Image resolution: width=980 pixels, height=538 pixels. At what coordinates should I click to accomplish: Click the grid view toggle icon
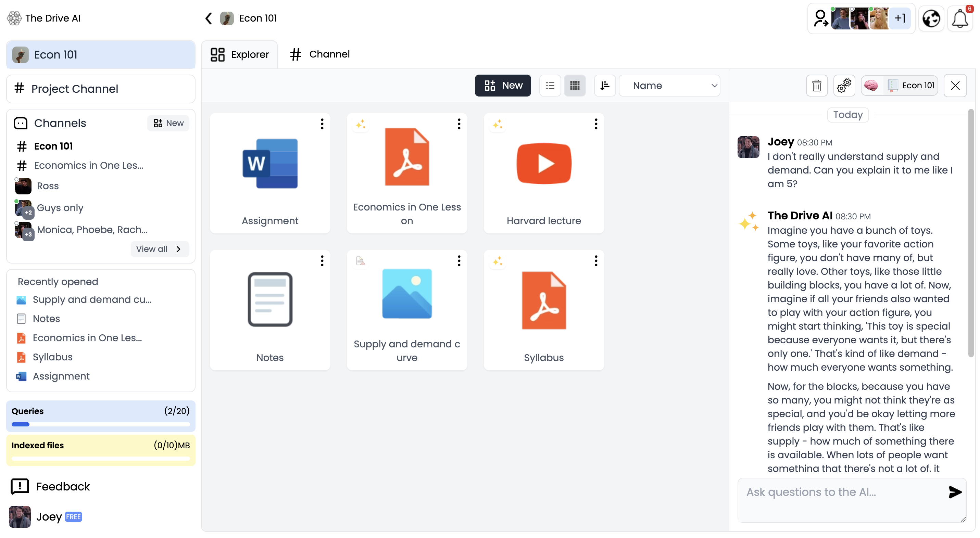pos(575,85)
